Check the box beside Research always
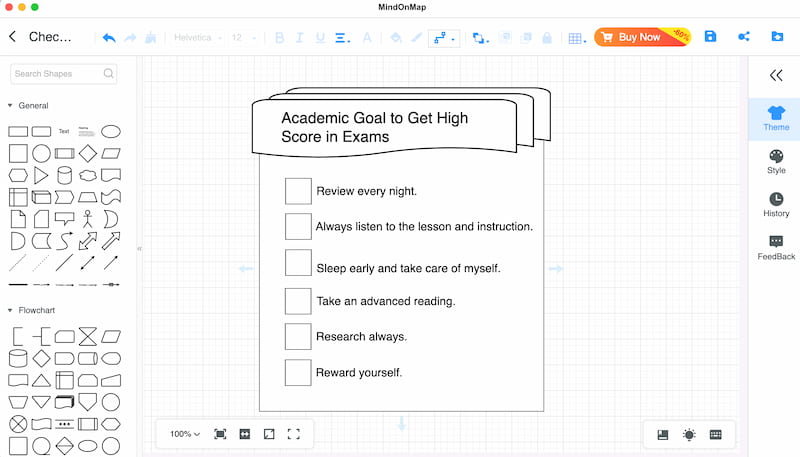The height and width of the screenshot is (457, 800). (x=298, y=337)
